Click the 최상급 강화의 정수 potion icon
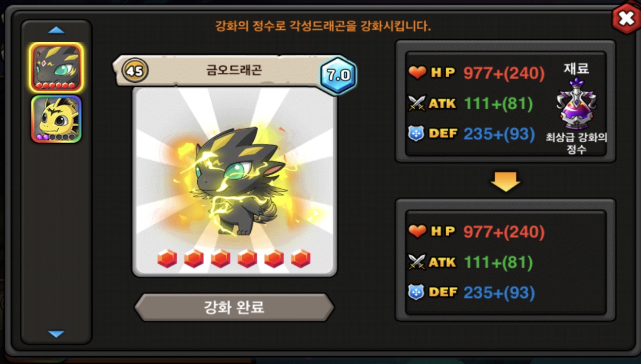 click(576, 103)
